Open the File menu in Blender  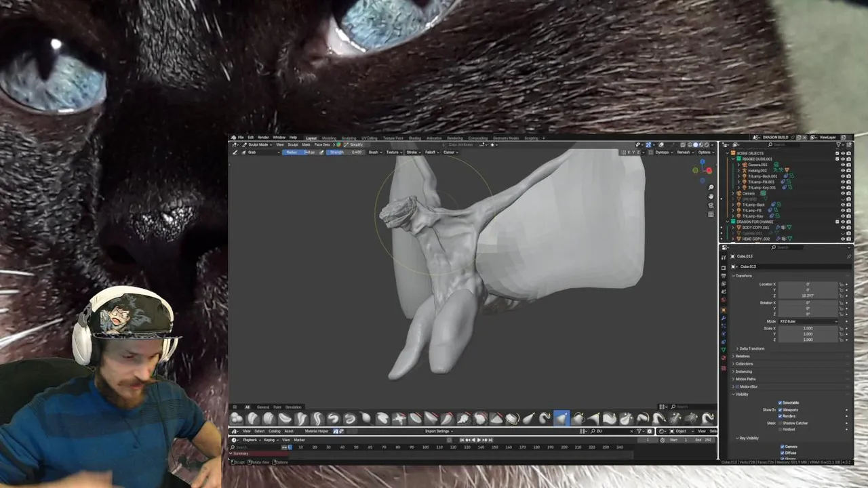tap(240, 138)
